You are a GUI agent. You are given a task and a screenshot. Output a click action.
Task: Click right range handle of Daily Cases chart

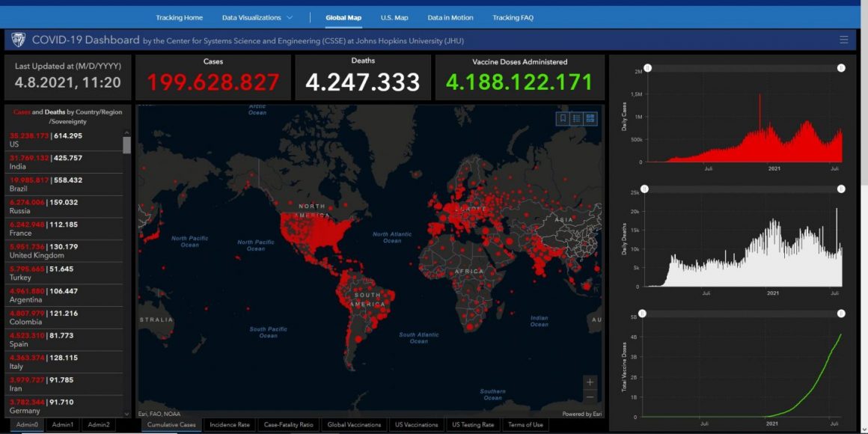[x=841, y=68]
